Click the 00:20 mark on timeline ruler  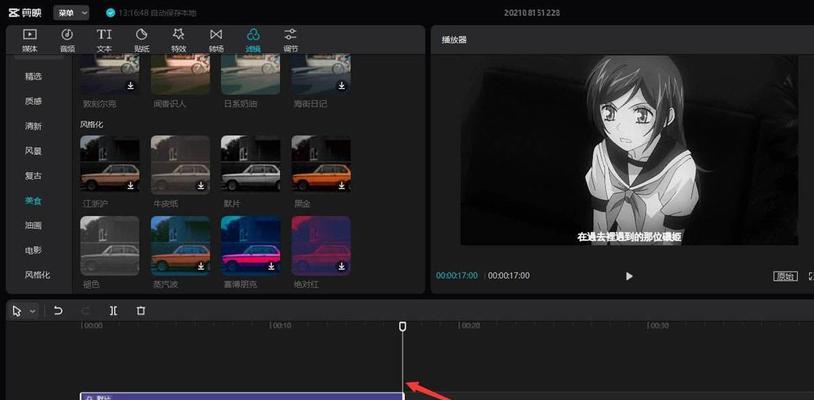pos(470,326)
